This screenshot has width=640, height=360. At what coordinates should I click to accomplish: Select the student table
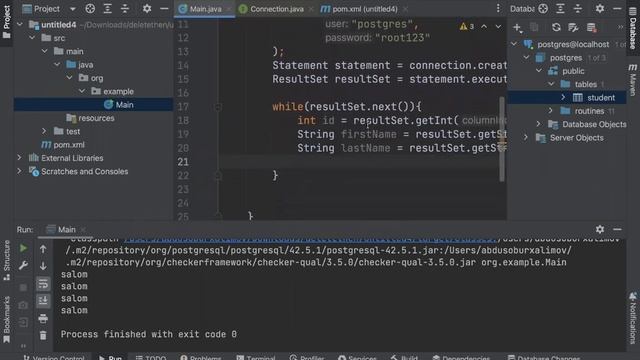601,98
